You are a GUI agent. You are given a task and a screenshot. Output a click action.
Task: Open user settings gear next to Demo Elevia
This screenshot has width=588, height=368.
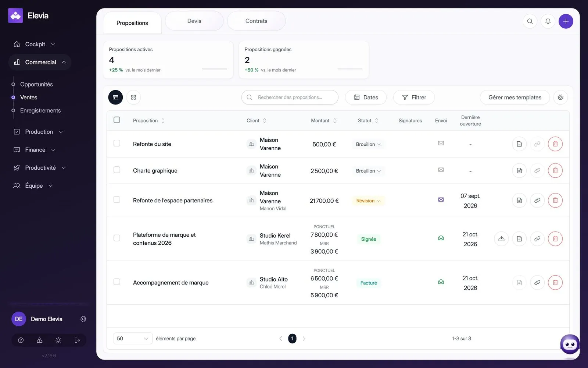click(83, 319)
